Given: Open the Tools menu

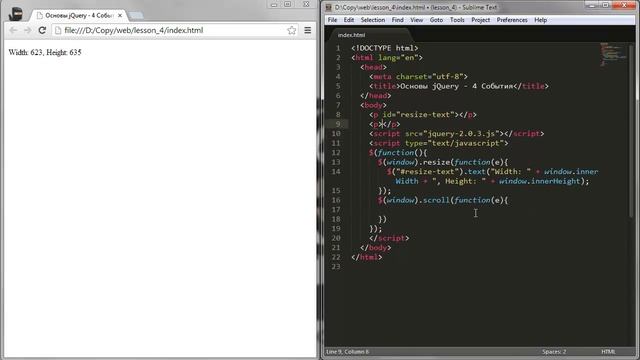Looking at the screenshot, I should [457, 20].
